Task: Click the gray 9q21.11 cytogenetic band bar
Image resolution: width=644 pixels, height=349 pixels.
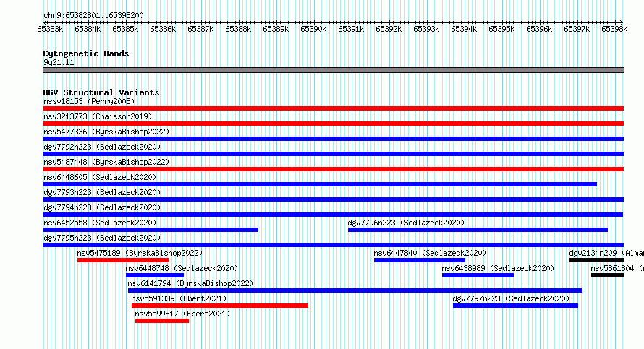Action: (333, 70)
